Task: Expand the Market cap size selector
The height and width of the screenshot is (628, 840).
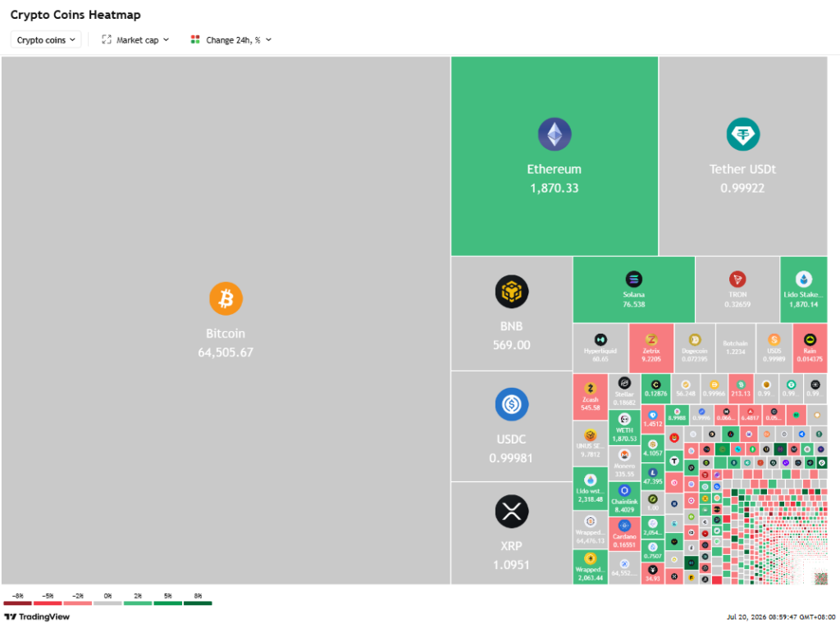Action: [x=135, y=39]
